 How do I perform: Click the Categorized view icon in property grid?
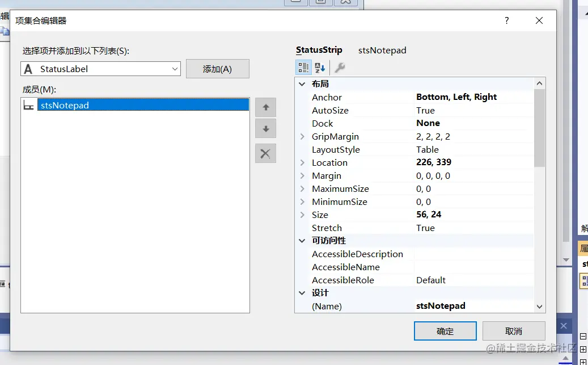tap(303, 68)
